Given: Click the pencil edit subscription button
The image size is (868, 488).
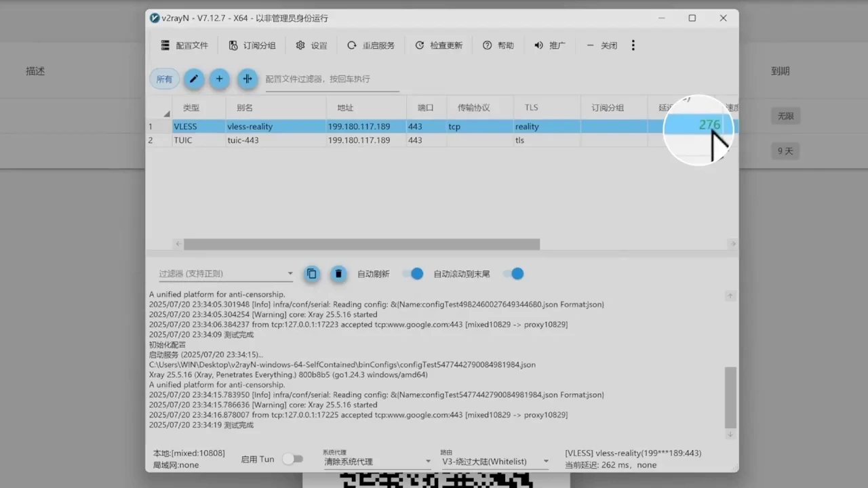Looking at the screenshot, I should click(x=193, y=79).
